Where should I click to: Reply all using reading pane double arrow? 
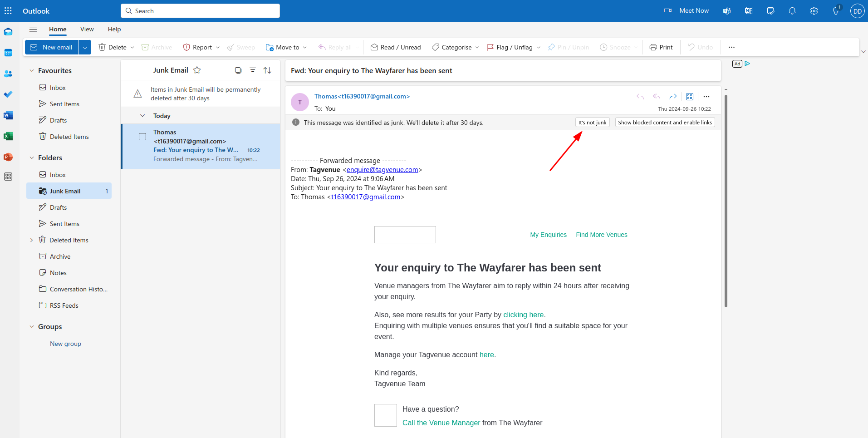[x=657, y=97]
